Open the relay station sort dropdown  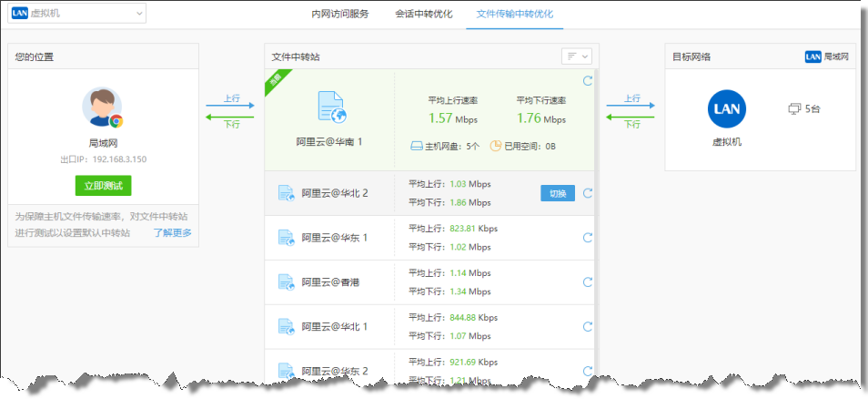[x=577, y=56]
